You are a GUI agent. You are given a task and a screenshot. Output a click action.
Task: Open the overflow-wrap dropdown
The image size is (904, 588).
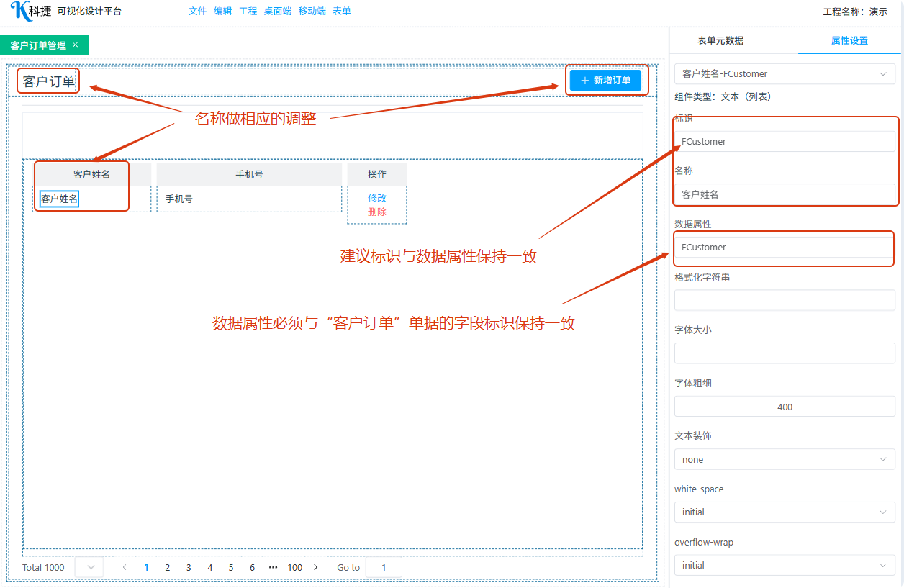coord(785,565)
